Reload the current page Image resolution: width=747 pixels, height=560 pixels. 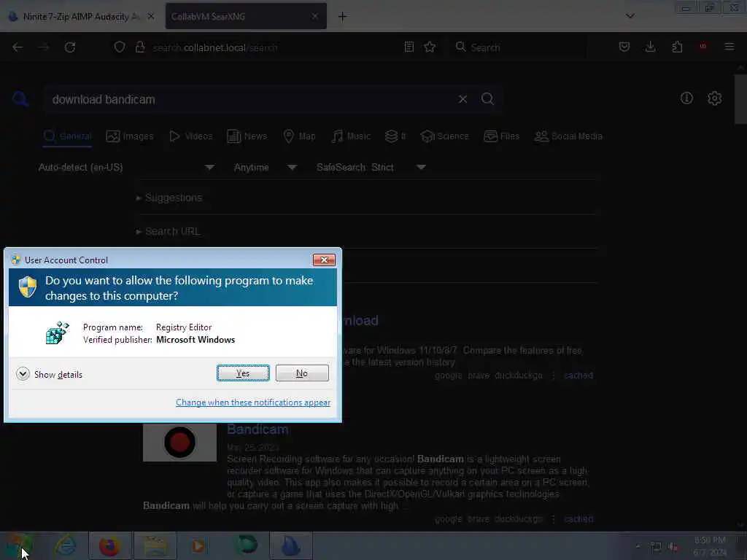coord(70,47)
